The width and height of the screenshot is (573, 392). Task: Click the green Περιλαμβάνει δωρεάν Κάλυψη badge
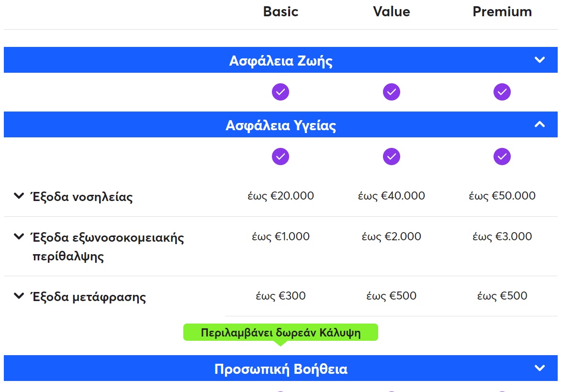(x=281, y=333)
